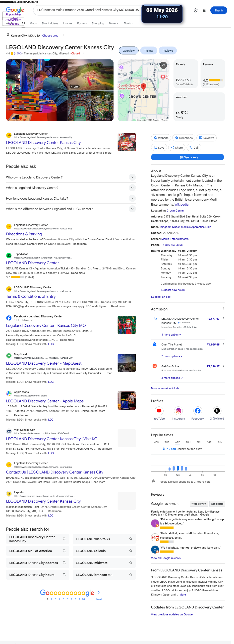The height and width of the screenshot is (644, 234).
Task: Select the Tickets chip
Action: pyautogui.click(x=149, y=51)
